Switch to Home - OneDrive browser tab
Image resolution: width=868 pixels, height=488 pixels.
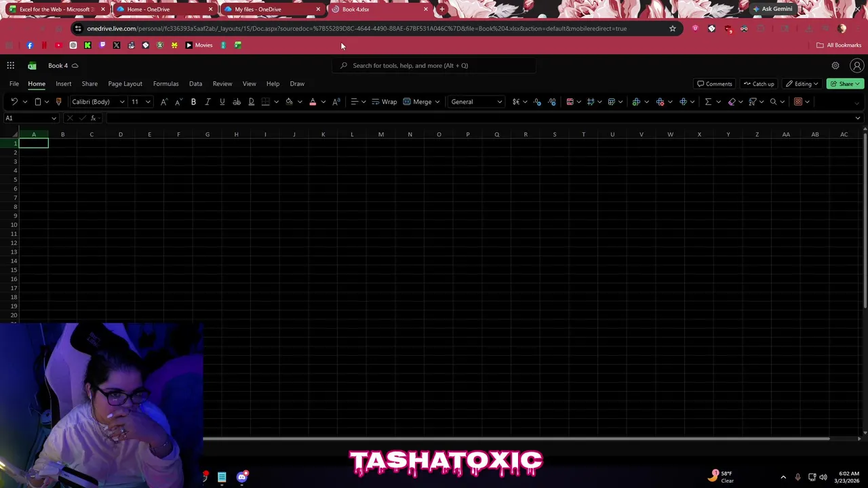(x=163, y=9)
